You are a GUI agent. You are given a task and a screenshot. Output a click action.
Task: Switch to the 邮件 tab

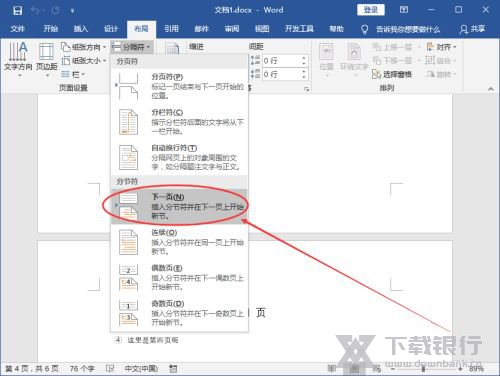click(201, 29)
